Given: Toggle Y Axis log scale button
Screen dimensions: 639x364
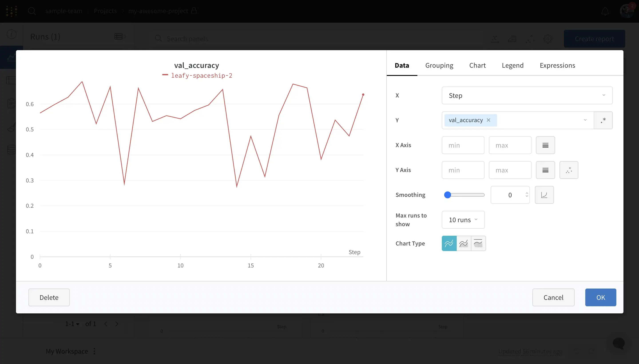Looking at the screenshot, I should point(546,170).
